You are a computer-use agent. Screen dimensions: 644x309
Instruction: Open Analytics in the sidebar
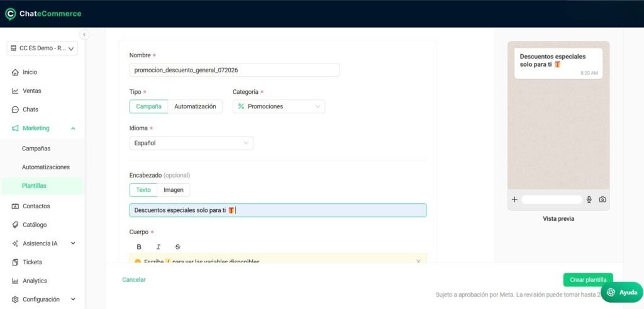[35, 281]
